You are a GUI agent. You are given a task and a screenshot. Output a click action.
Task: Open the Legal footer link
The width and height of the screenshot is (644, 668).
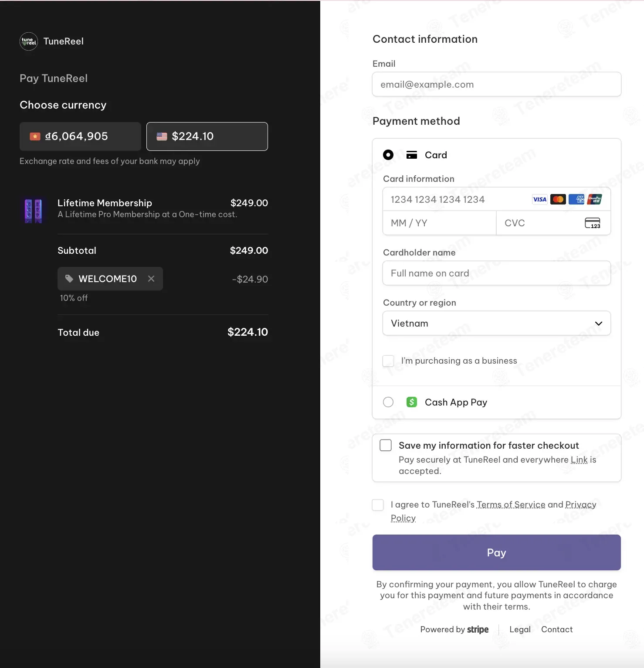520,629
